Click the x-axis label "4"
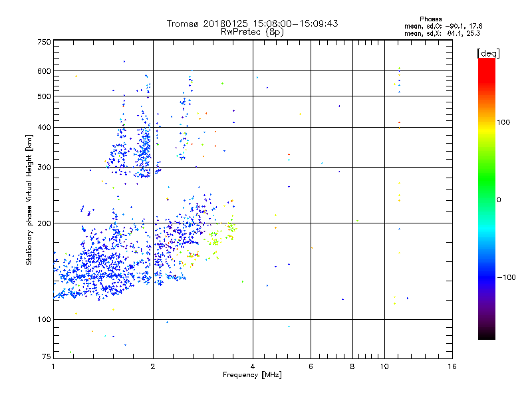532x399 pixels. [253, 366]
